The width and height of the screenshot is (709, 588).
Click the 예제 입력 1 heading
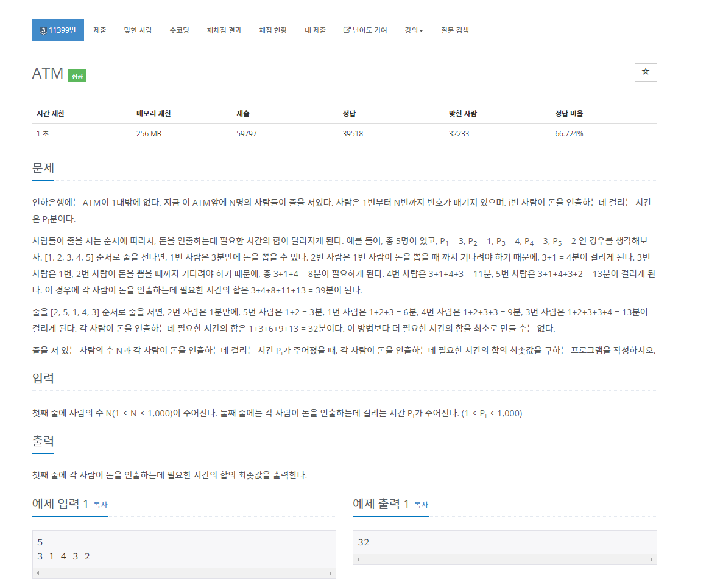60,503
